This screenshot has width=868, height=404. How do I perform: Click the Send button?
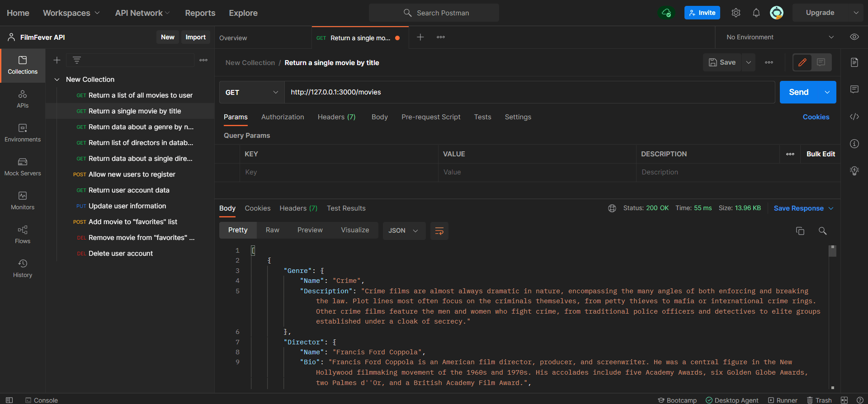coord(799,92)
